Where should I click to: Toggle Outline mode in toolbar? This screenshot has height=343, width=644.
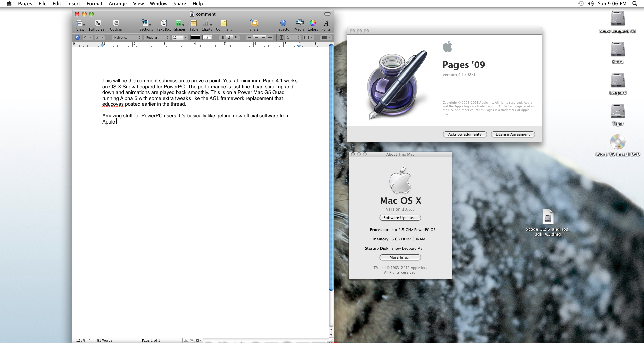coord(116,25)
